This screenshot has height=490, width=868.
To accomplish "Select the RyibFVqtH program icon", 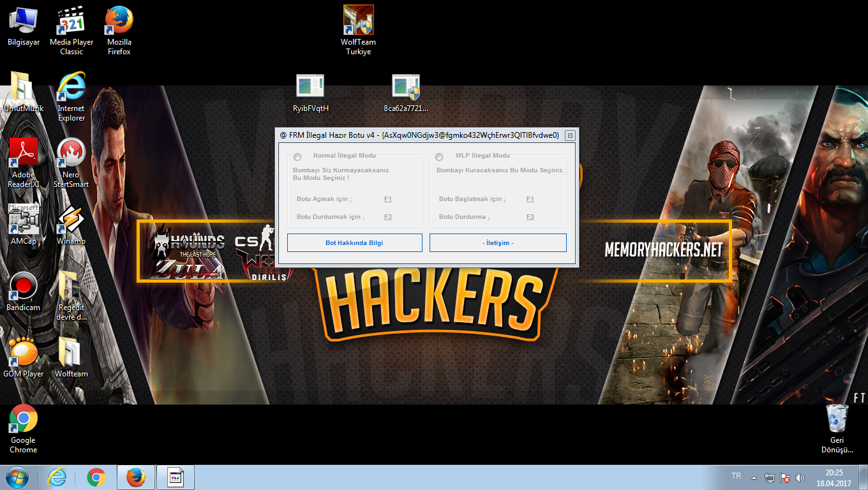I will pyautogui.click(x=311, y=93).
